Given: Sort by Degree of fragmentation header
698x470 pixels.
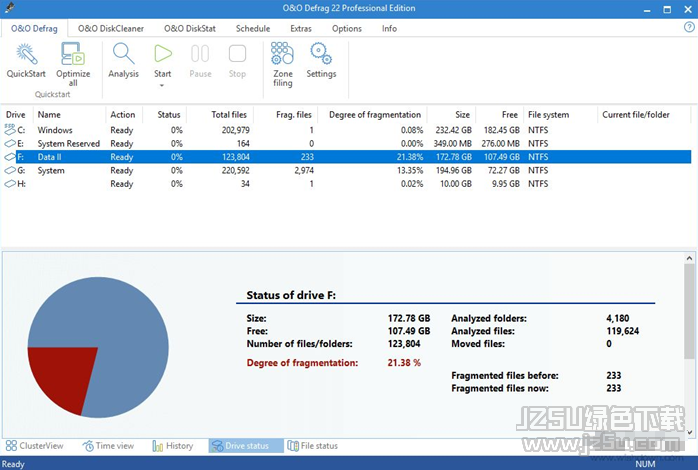Looking at the screenshot, I should [375, 114].
